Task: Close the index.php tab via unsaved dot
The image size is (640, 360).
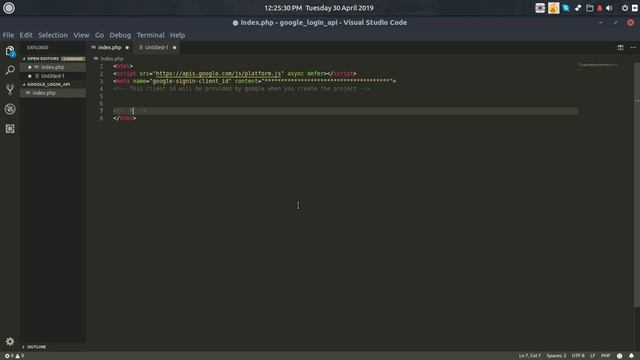Action: [127, 48]
